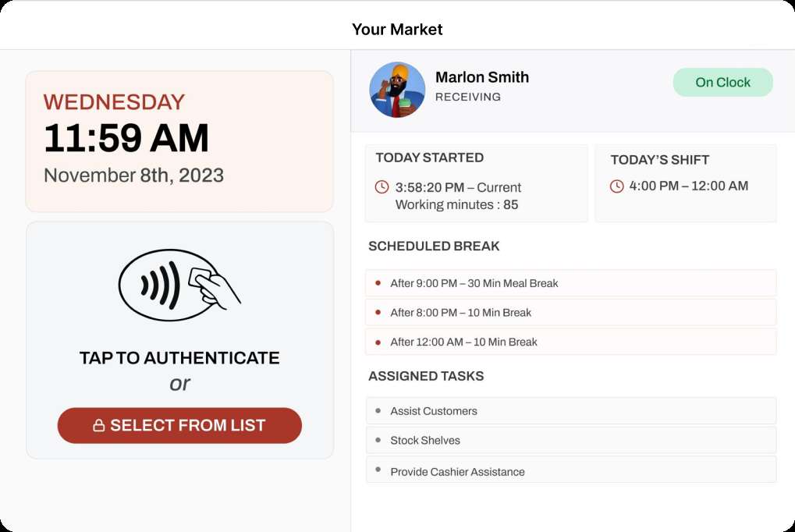Select the After 9:00 PM meal break row
The width and height of the screenshot is (795, 532).
pyautogui.click(x=571, y=283)
